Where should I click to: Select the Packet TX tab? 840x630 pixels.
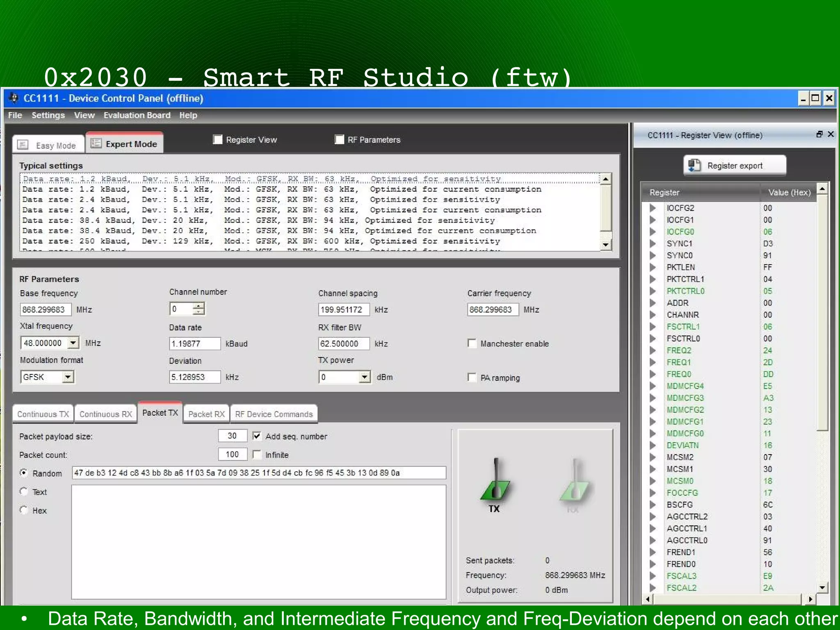pyautogui.click(x=160, y=412)
